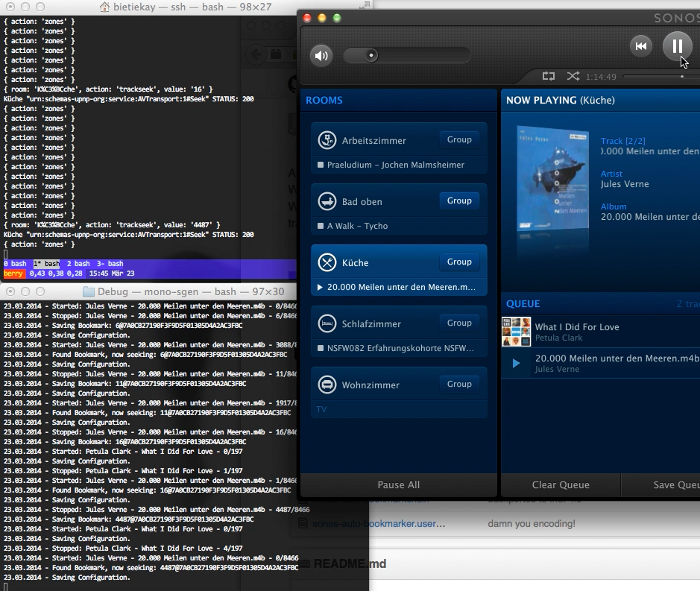Group the Wohnzimmer room

tap(459, 385)
